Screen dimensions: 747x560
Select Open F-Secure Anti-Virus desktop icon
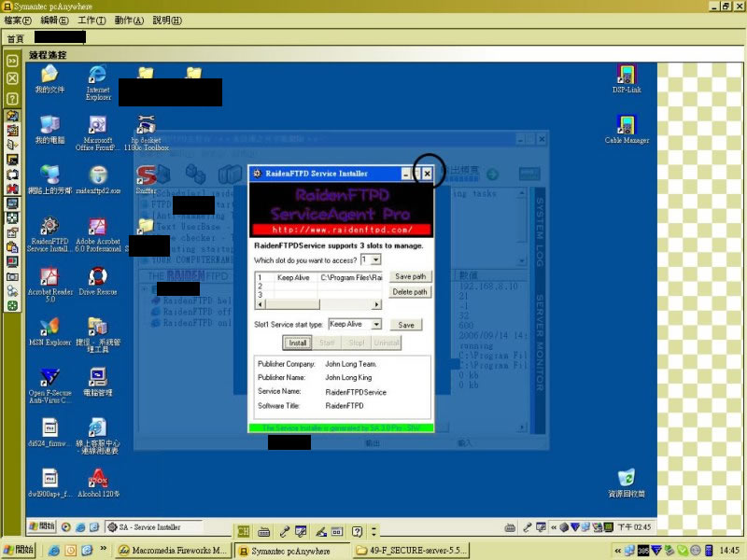point(49,385)
